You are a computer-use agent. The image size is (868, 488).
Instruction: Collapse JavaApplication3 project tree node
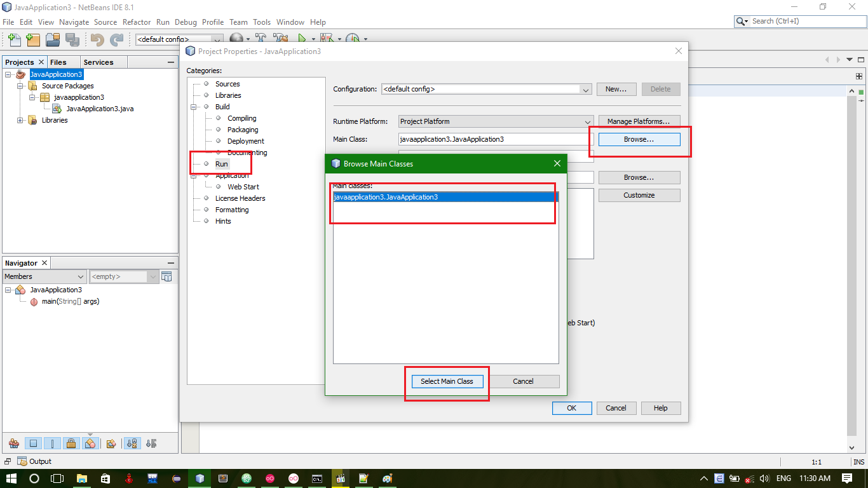(8, 74)
